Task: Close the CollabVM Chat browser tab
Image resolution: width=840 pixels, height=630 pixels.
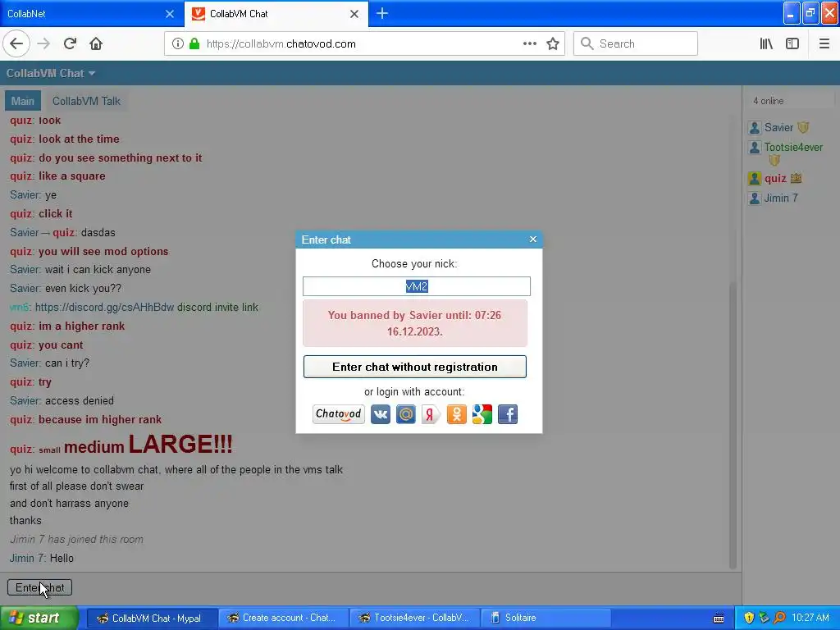Action: [x=354, y=14]
